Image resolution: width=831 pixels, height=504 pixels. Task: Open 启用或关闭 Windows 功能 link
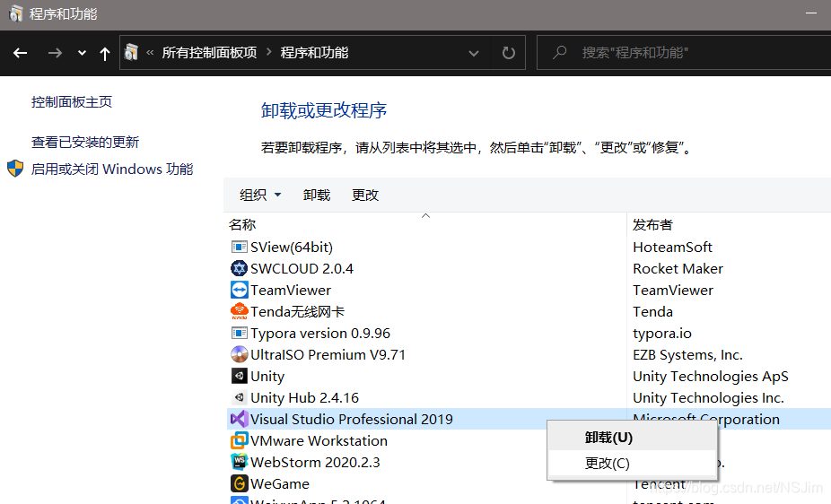(112, 169)
